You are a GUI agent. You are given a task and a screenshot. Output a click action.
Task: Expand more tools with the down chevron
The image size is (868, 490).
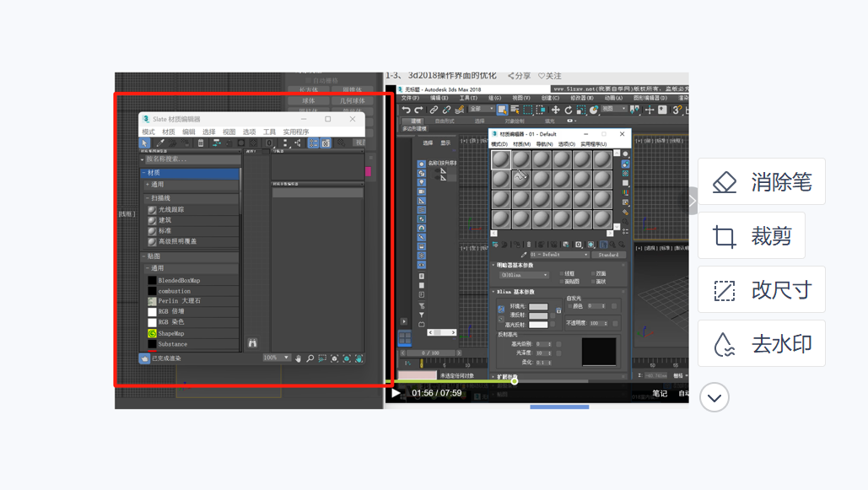click(714, 397)
